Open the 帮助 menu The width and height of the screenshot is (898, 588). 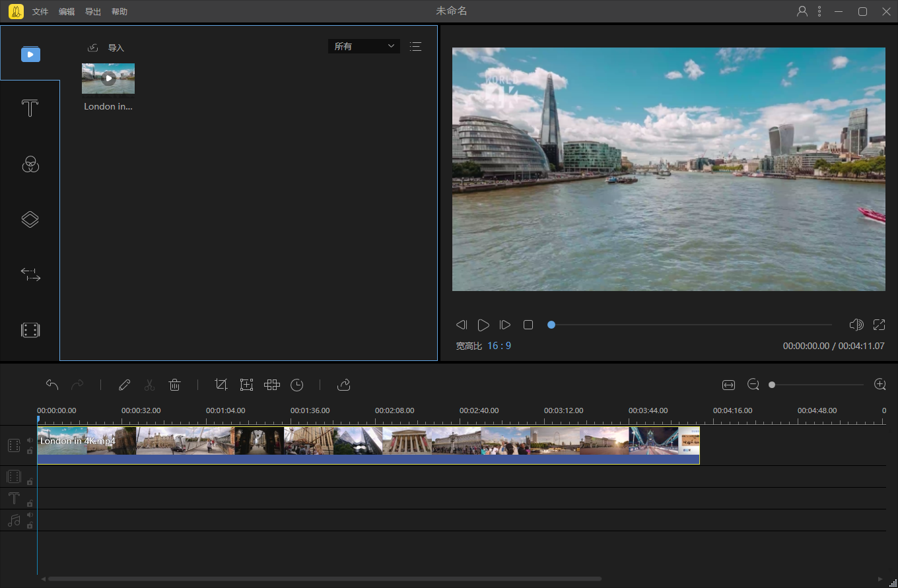click(120, 12)
